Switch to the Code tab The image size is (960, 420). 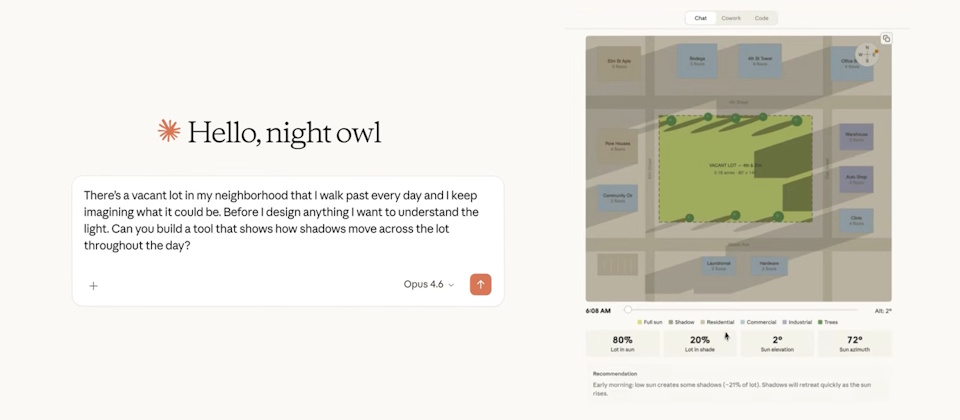[762, 18]
